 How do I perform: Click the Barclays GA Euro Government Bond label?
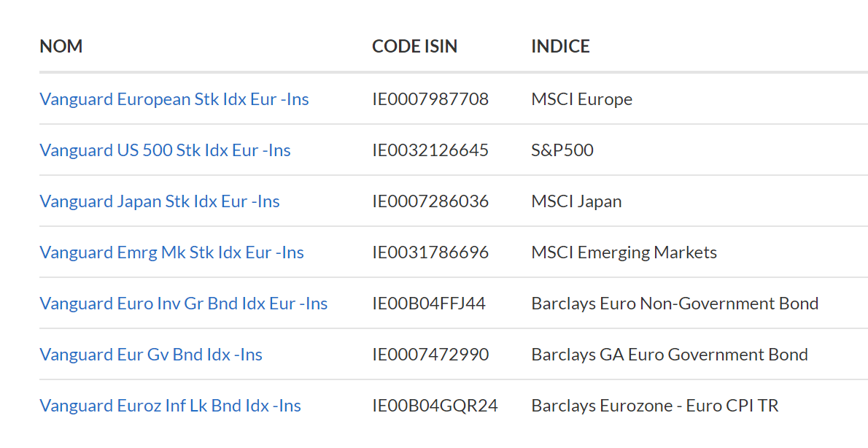pyautogui.click(x=669, y=355)
